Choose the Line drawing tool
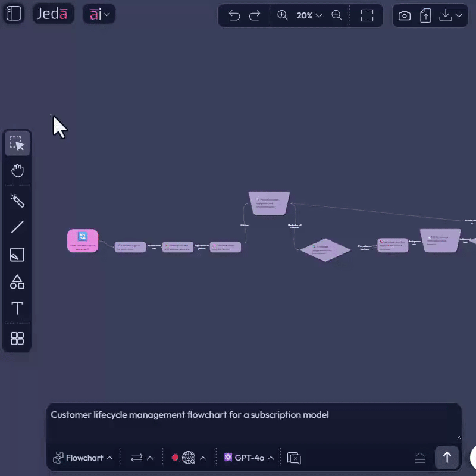This screenshot has height=476, width=476. (17, 227)
